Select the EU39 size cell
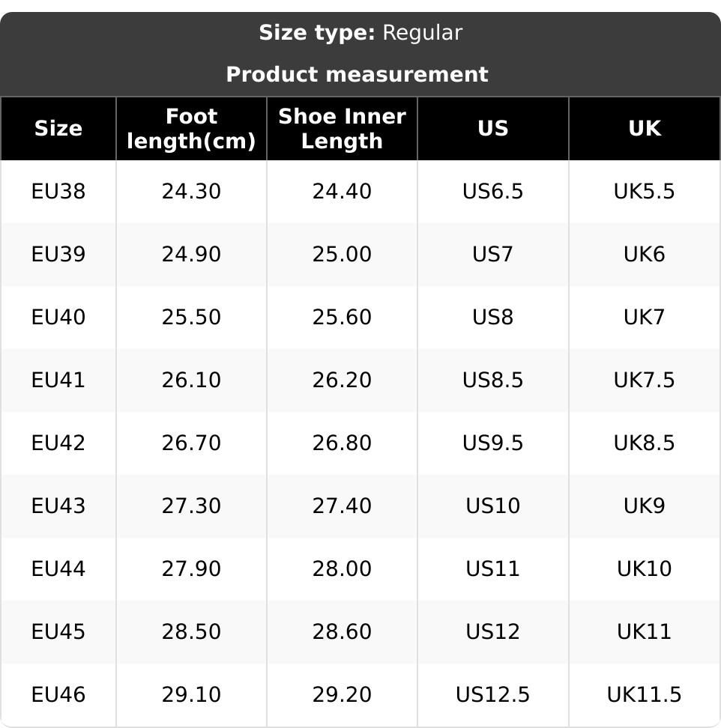The height and width of the screenshot is (728, 721). point(58,255)
